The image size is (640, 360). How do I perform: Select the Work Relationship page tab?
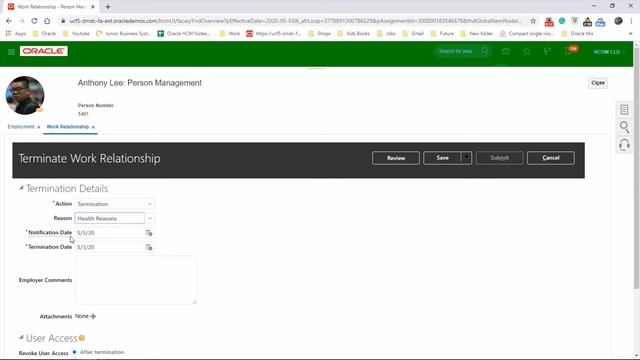coord(67,127)
